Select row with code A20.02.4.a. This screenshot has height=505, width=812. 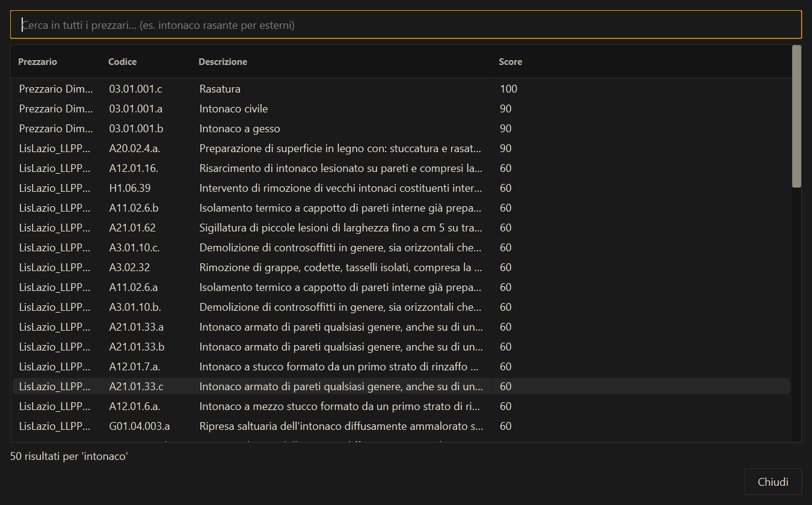click(401, 148)
